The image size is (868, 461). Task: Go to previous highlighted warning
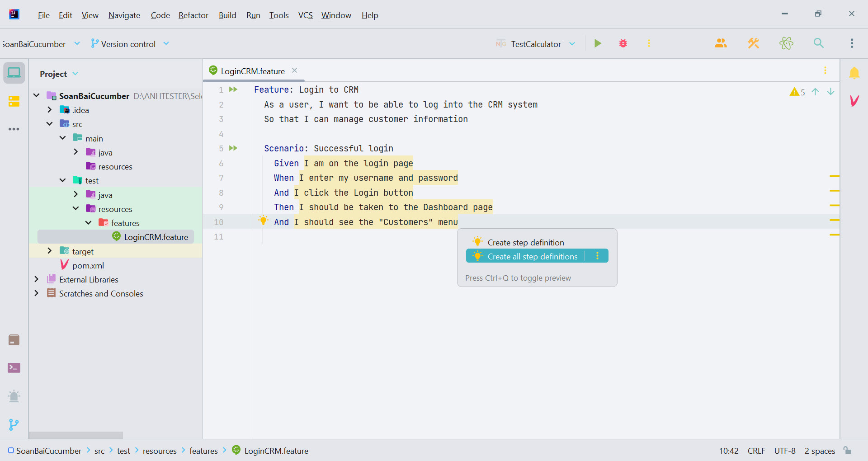click(815, 92)
